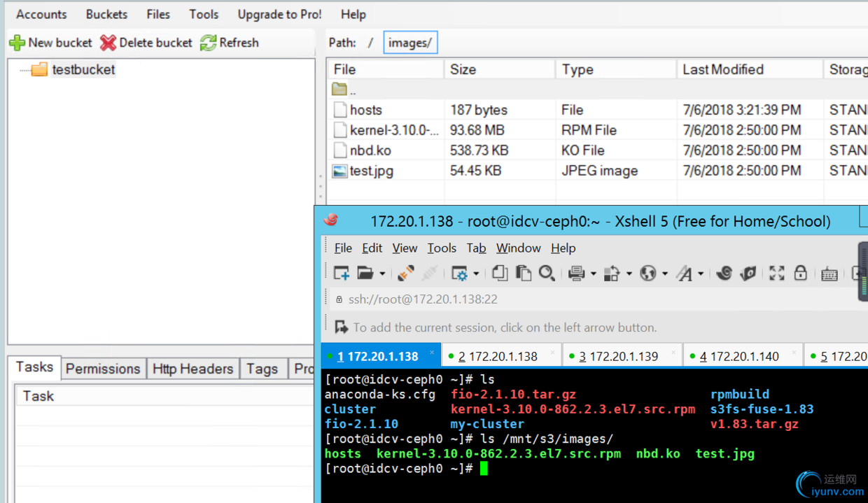Open the Tools menu in the S3 browser
This screenshot has height=503, width=868.
click(204, 14)
